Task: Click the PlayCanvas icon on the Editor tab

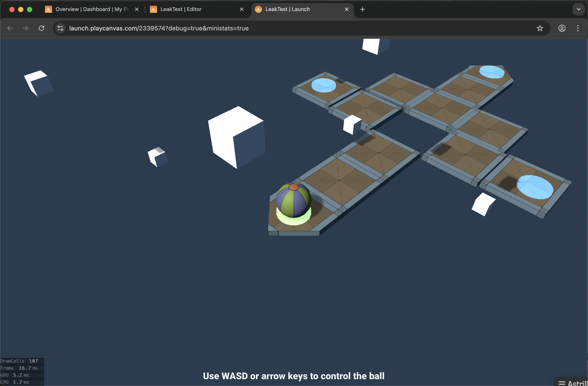Action: click(x=154, y=9)
